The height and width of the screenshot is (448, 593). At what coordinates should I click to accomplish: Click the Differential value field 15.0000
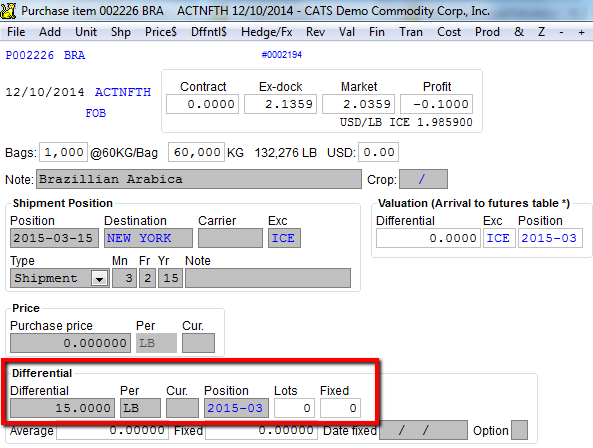(x=62, y=408)
